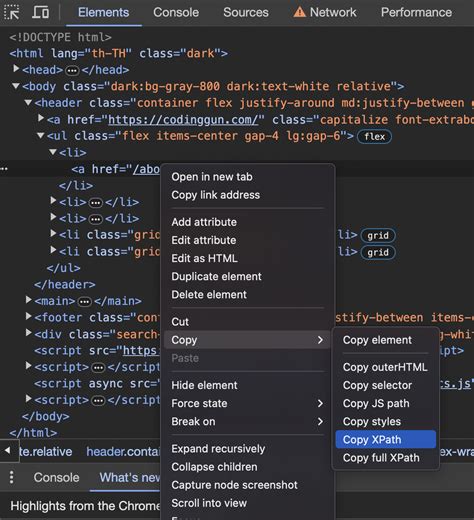Click the Network warning triangle icon
This screenshot has width=474, height=520.
(x=299, y=12)
